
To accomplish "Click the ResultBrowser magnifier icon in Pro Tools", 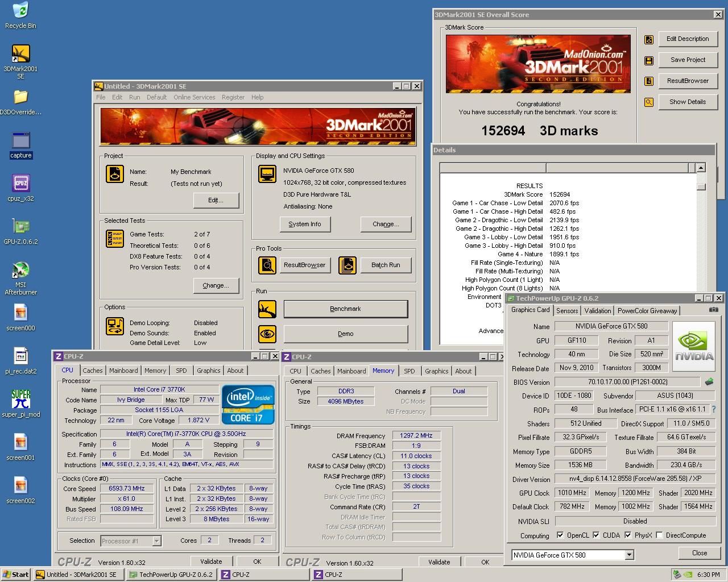I will tap(267, 265).
